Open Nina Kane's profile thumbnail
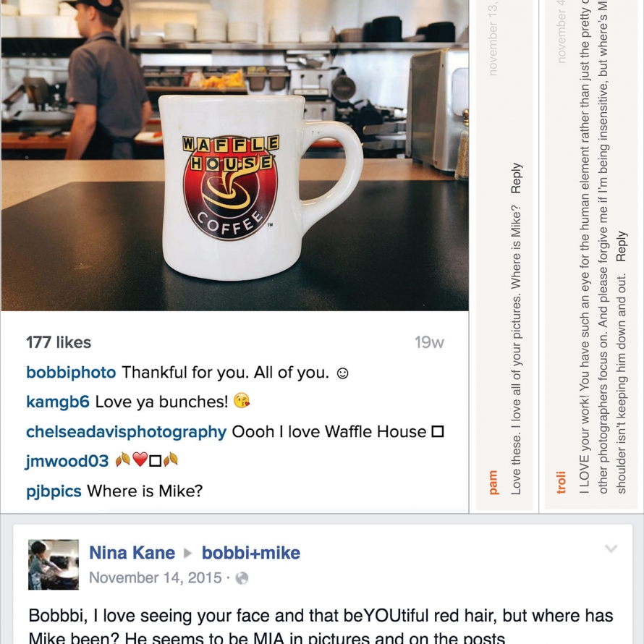Image resolution: width=644 pixels, height=644 pixels. [54, 564]
